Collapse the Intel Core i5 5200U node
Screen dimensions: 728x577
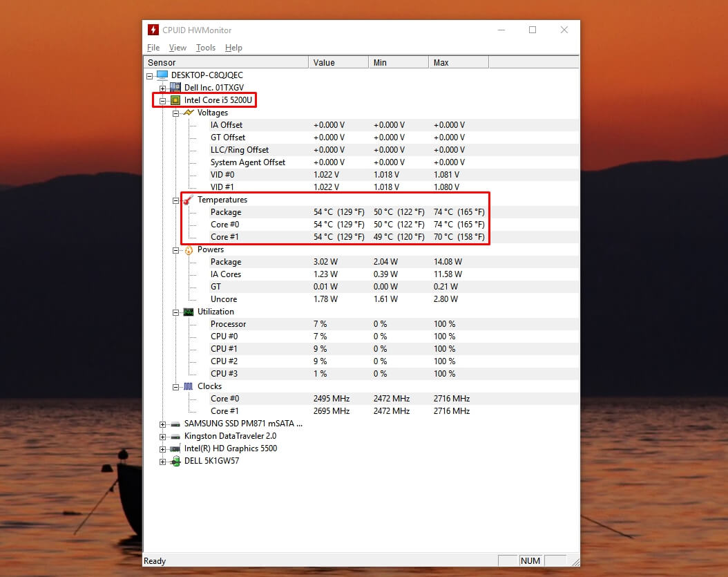[x=162, y=100]
